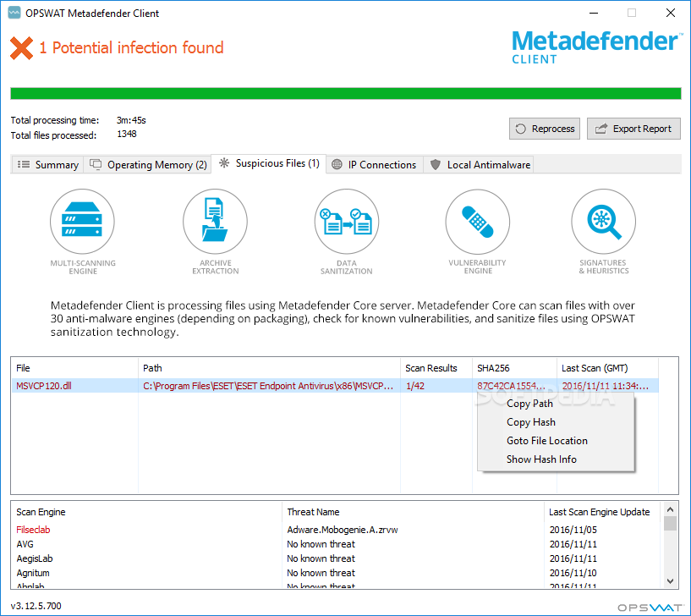Click the scan engine list scrollbar thumb
This screenshot has width=691, height=616.
(671, 524)
